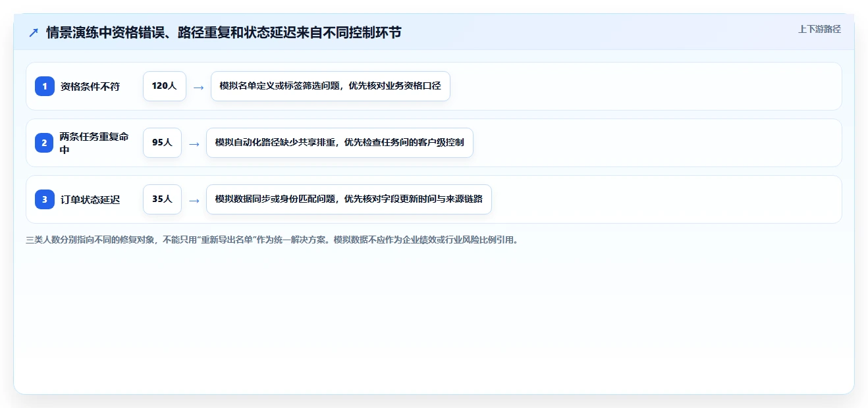Viewport: 868px width, 408px height.
Task: Click the 资格条件不符 label
Action: point(90,86)
